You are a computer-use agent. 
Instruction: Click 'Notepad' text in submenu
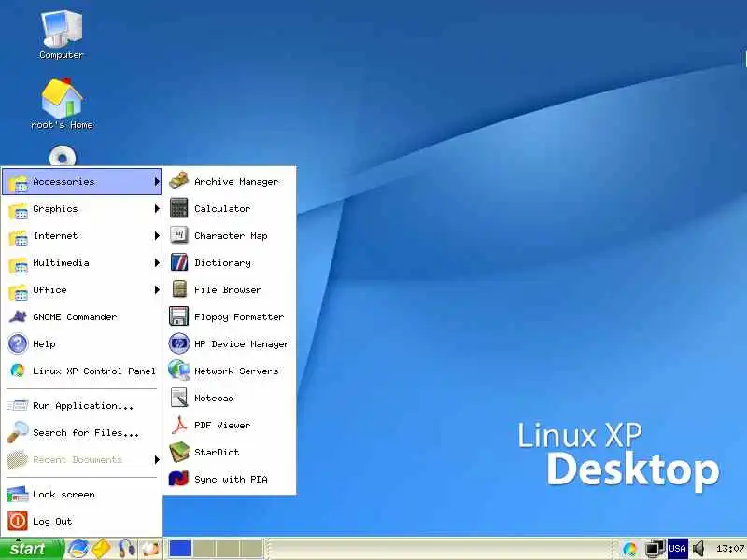(x=214, y=399)
